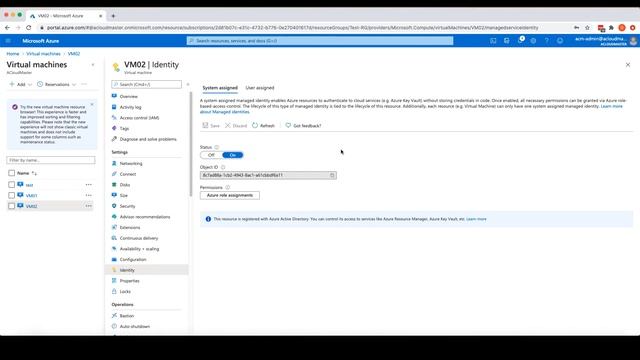Screen dimensions: 640x360
Task: Collapse the Virtual machines panel
Action: click(x=93, y=65)
